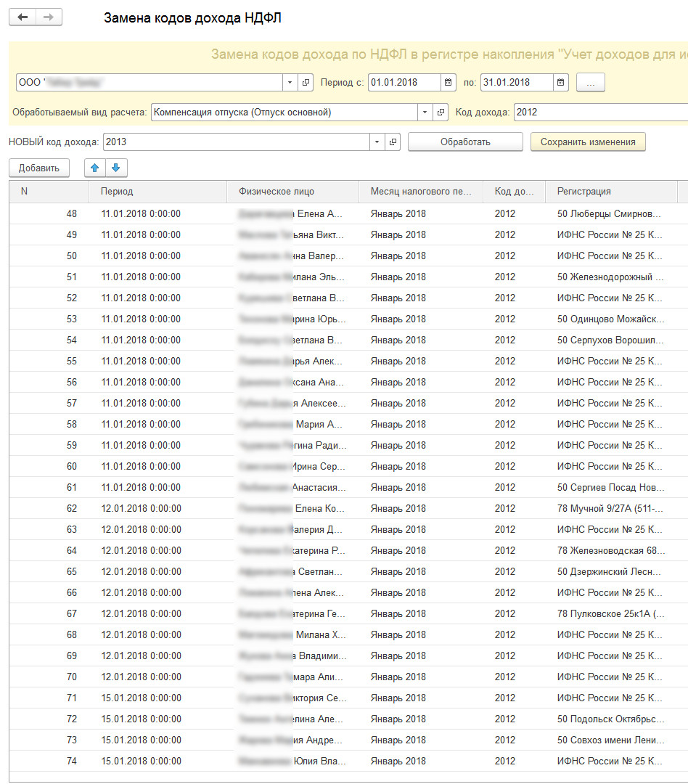Viewport: 688px width, 784px height.
Task: Click the Месяц налогового периода column header
Action: click(x=420, y=192)
